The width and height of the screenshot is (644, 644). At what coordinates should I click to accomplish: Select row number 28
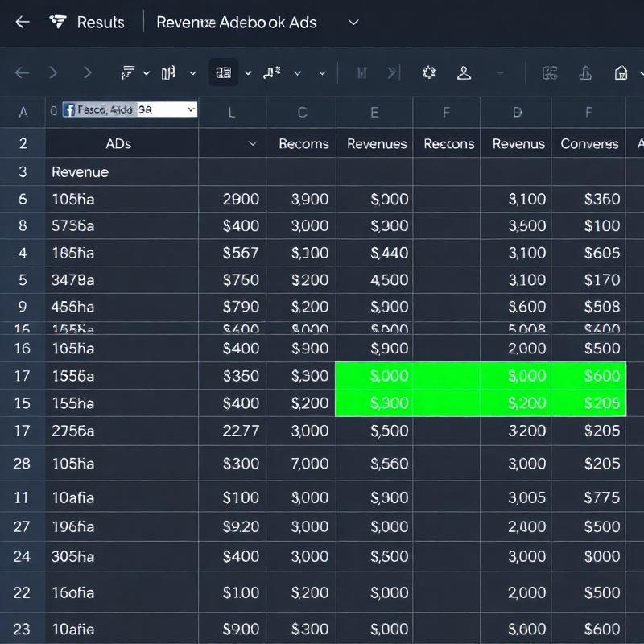pyautogui.click(x=23, y=464)
